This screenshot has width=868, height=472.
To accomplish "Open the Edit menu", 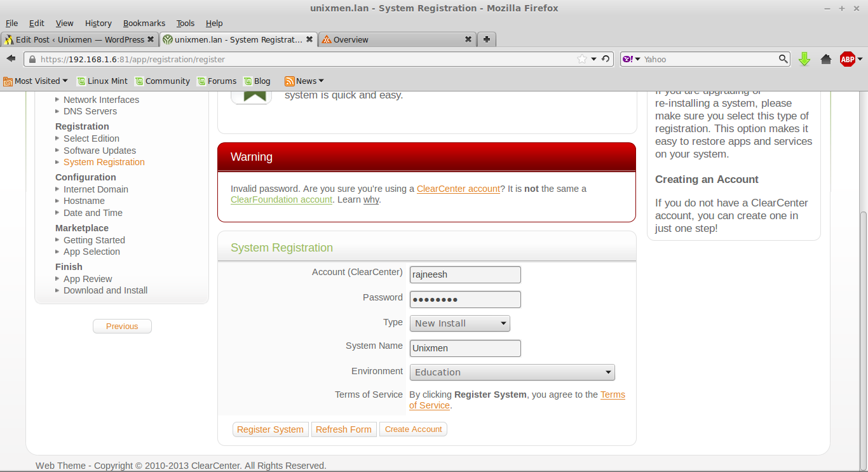I will pos(37,23).
